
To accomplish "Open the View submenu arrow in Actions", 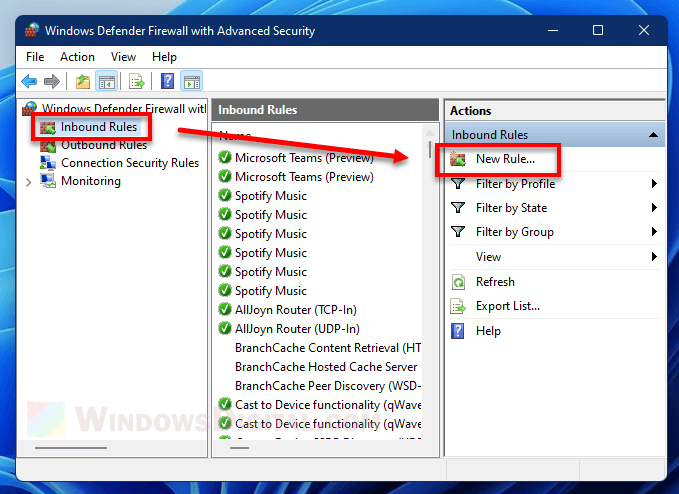I will pyautogui.click(x=654, y=257).
